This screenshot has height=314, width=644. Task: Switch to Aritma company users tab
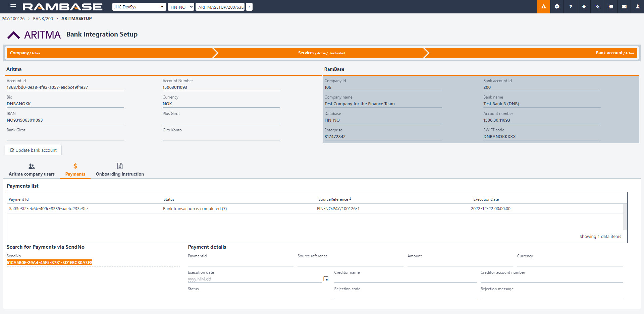[x=32, y=170]
